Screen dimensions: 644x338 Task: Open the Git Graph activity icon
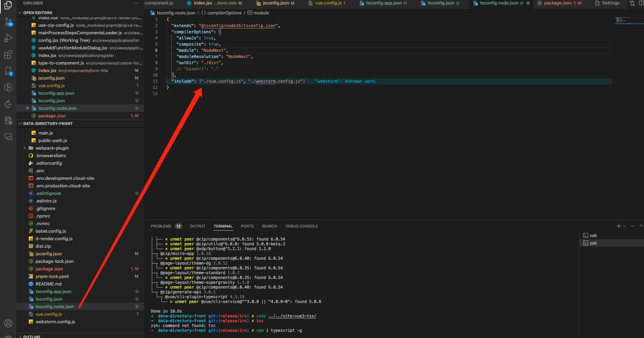(8, 88)
